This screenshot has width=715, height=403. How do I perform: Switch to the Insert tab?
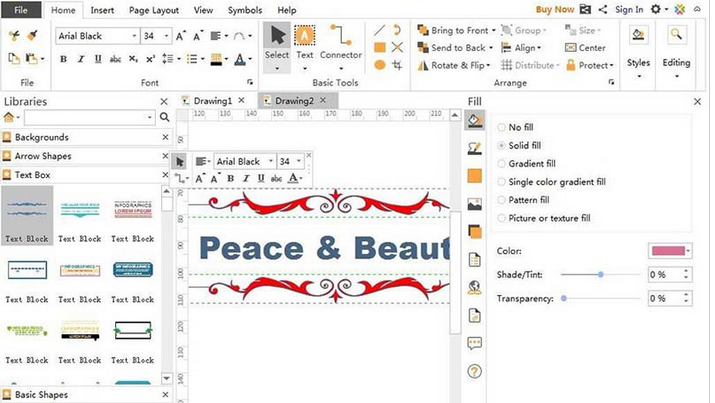coord(102,10)
